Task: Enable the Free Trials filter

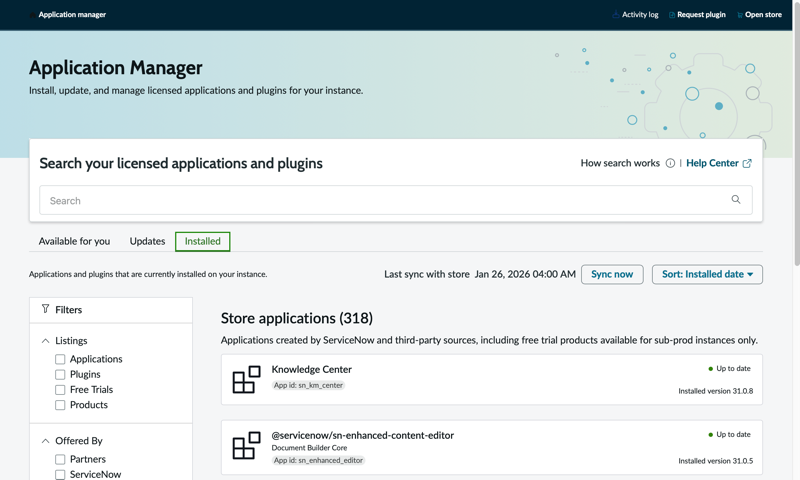Action: click(60, 390)
